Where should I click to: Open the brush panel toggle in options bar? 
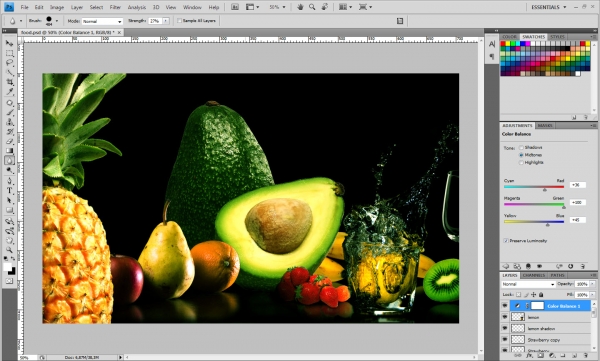[x=400, y=21]
